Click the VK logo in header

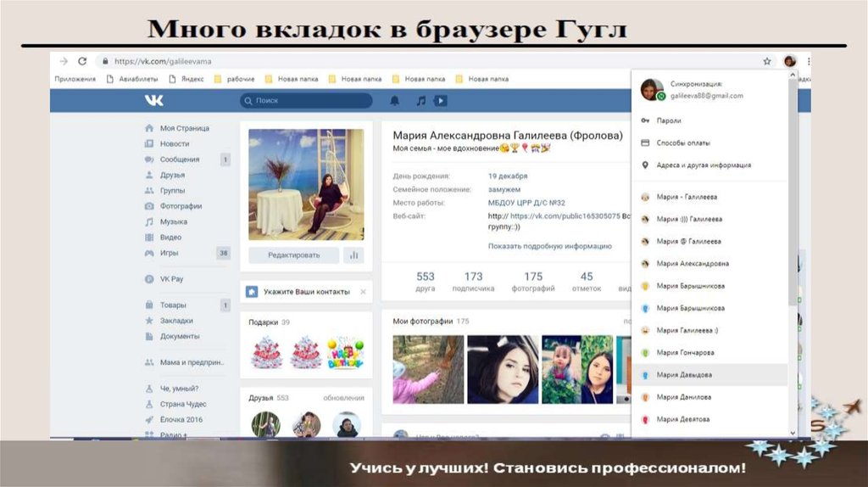153,100
